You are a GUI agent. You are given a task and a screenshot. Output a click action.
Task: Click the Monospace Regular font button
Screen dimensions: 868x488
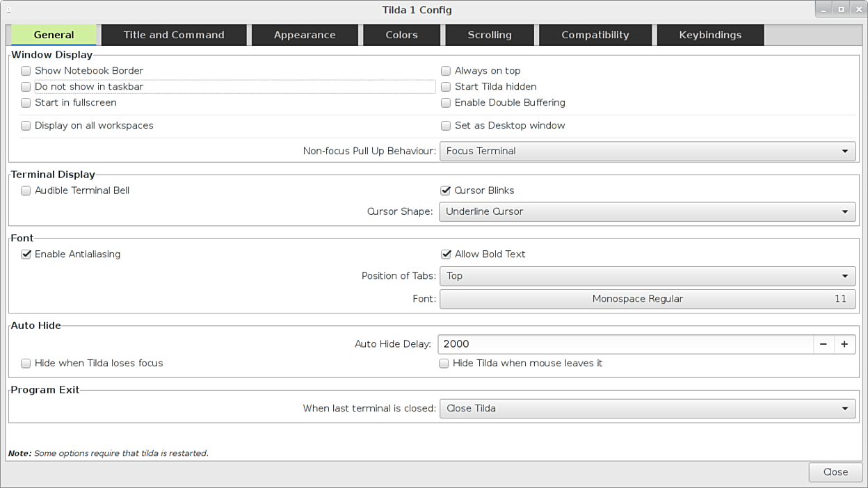point(647,299)
